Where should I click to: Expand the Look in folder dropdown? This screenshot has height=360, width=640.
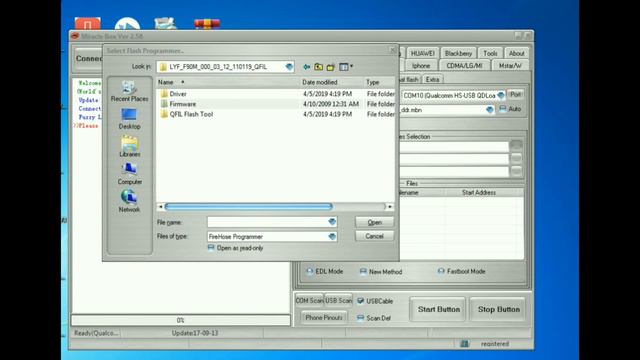click(x=289, y=67)
